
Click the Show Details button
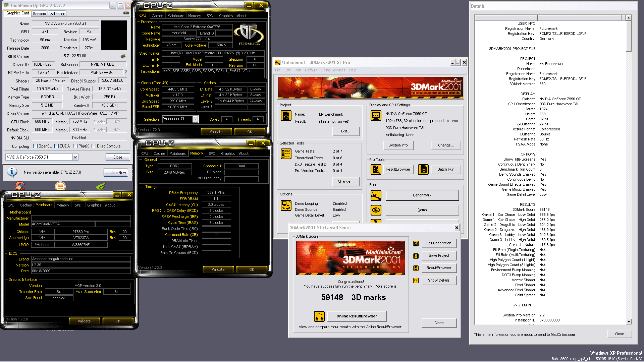click(439, 281)
